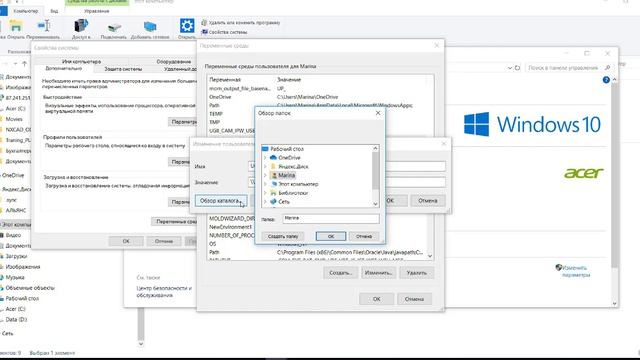Select Data (D:) in Explorer navigation pane
This screenshot has height=360, width=640.
16,319
